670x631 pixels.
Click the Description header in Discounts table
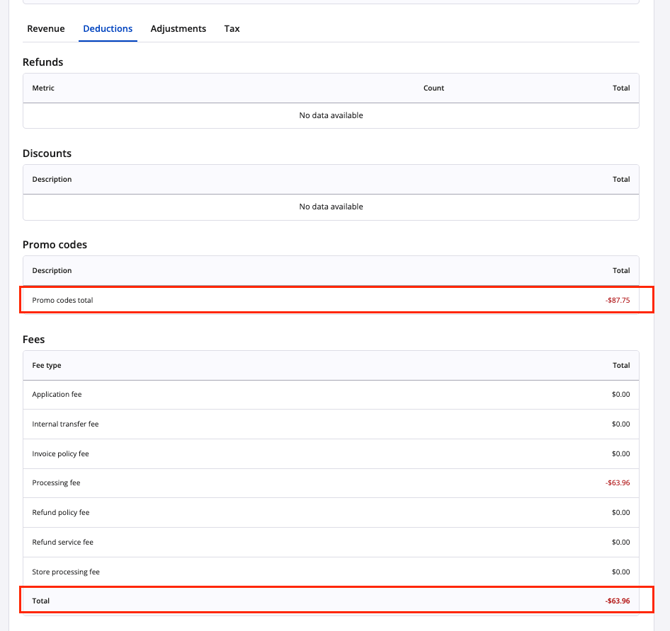[52, 180]
